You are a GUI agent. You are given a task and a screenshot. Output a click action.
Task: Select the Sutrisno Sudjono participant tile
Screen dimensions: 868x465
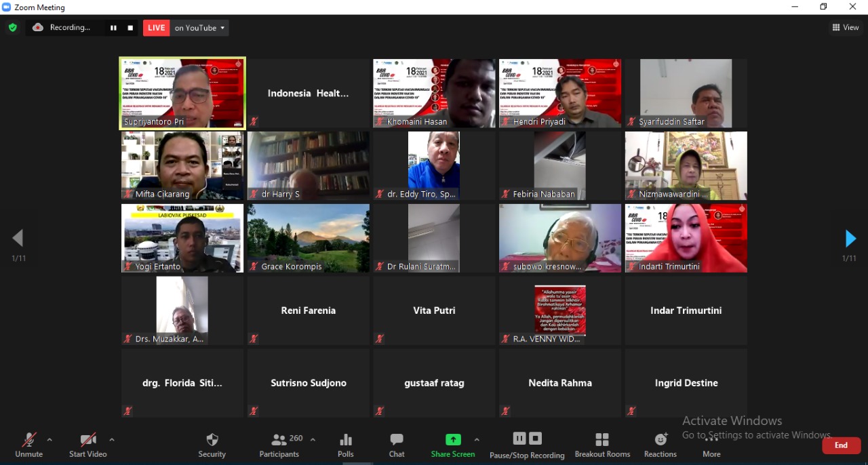[309, 383]
